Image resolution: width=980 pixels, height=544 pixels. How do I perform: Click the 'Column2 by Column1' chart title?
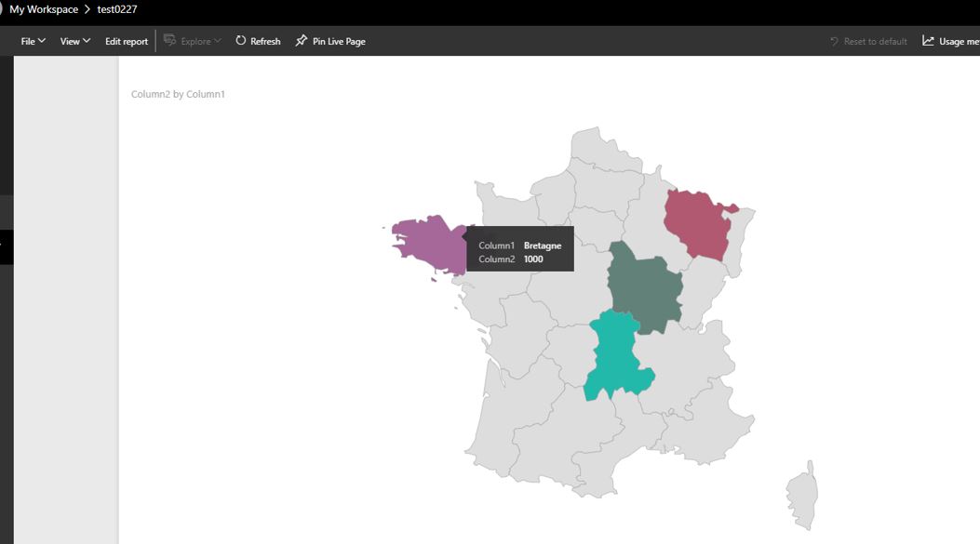point(178,94)
